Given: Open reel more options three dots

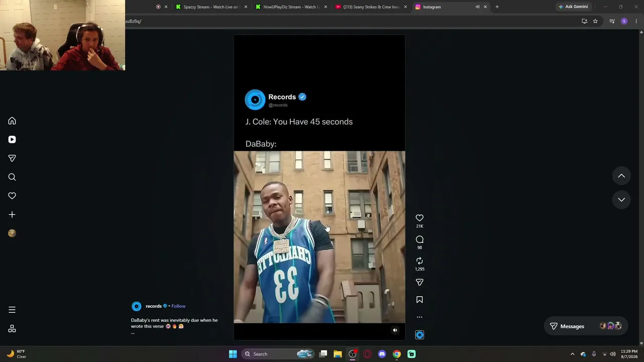Looking at the screenshot, I should pos(420,317).
